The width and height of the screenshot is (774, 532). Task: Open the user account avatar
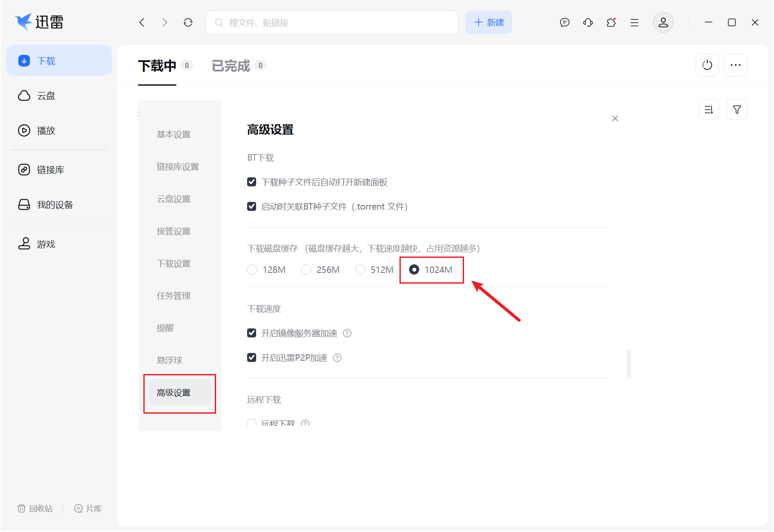663,22
